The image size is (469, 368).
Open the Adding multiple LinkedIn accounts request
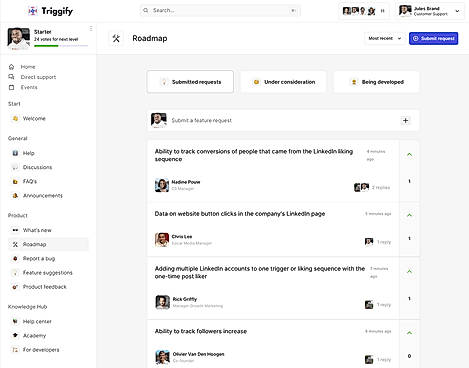[x=260, y=272]
